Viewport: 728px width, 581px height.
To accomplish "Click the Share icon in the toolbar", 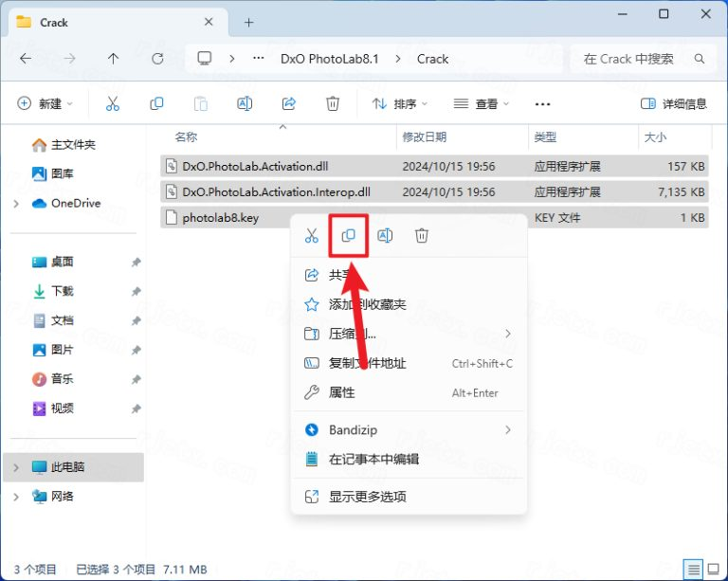I will pos(289,103).
